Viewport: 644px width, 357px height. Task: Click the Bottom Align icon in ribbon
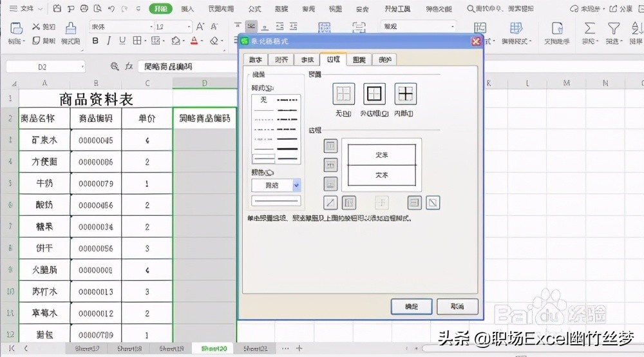point(265,26)
